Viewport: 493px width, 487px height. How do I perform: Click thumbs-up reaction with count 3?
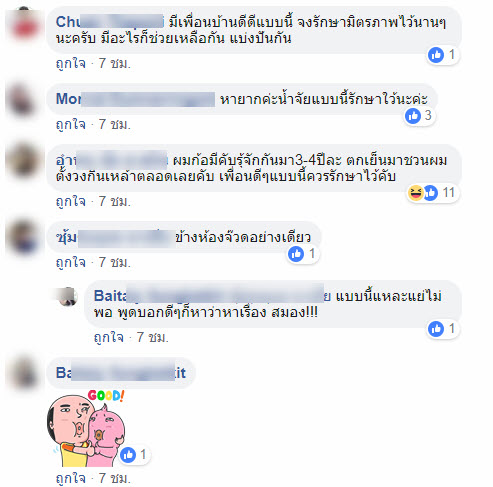coord(413,116)
